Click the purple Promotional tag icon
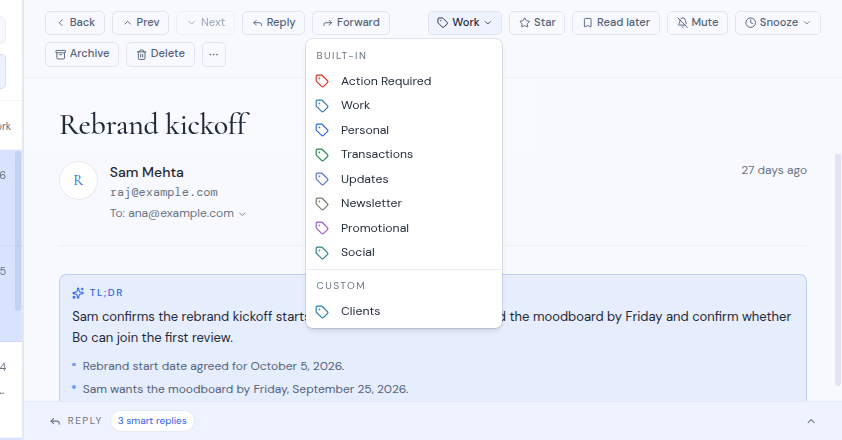The height and width of the screenshot is (440, 842). (322, 228)
